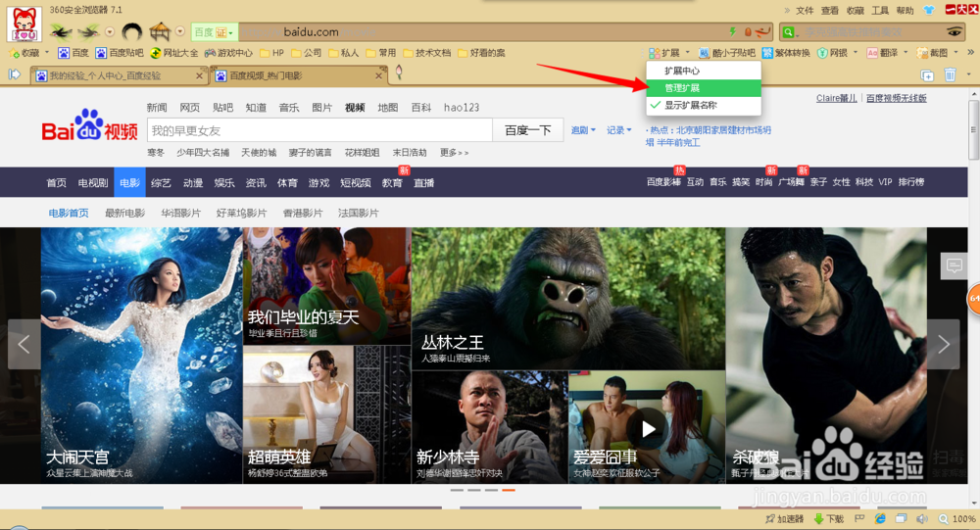The height and width of the screenshot is (530, 980).
Task: Click the green lightning speed-mode icon
Action: (732, 31)
